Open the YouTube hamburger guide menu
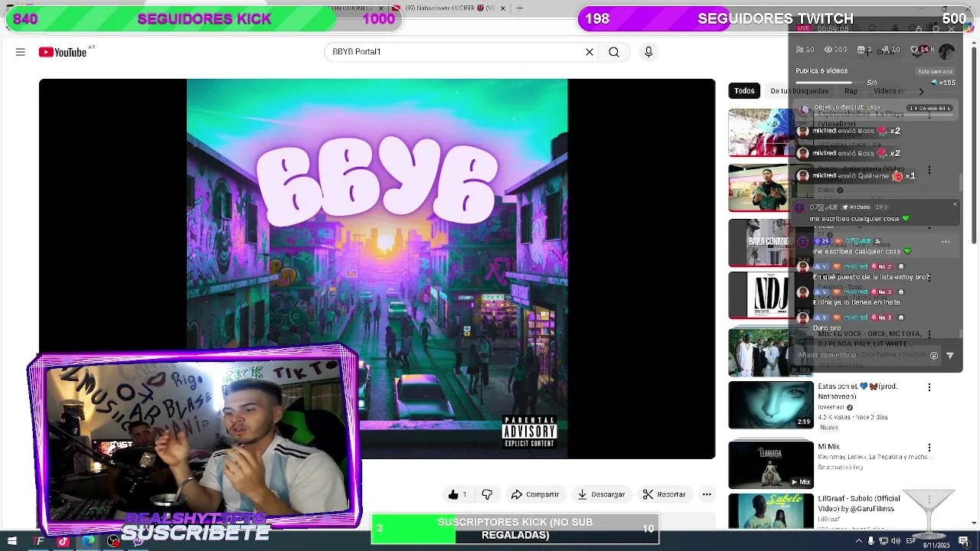 (21, 52)
